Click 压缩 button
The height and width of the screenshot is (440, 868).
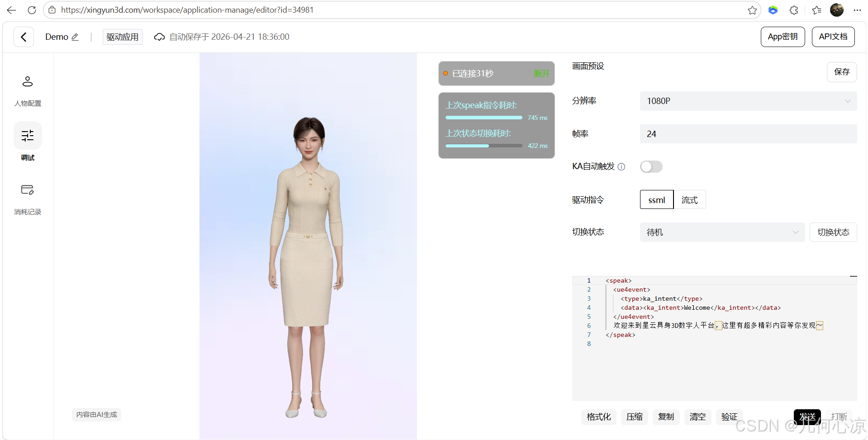(634, 417)
